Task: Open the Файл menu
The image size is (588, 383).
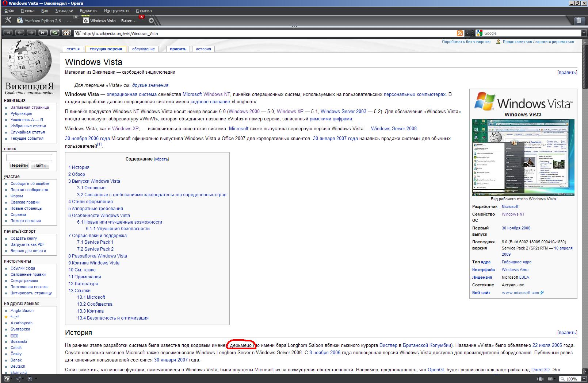Action: [x=9, y=11]
